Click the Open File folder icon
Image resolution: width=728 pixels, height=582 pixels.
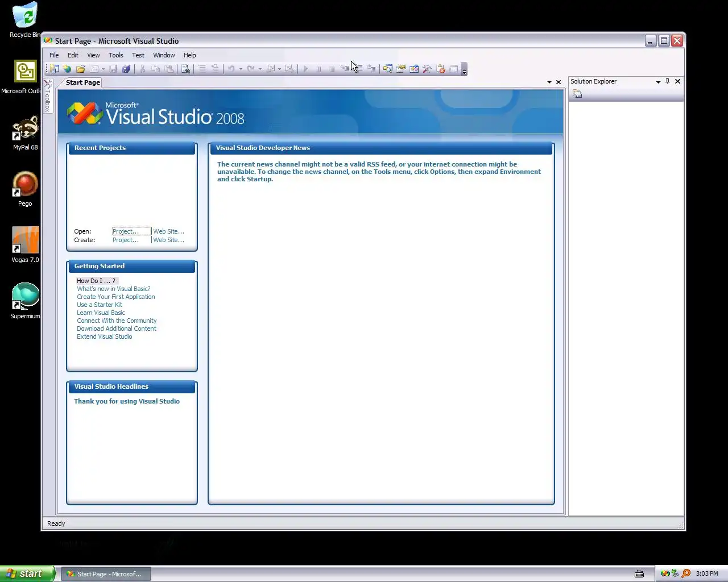point(81,69)
